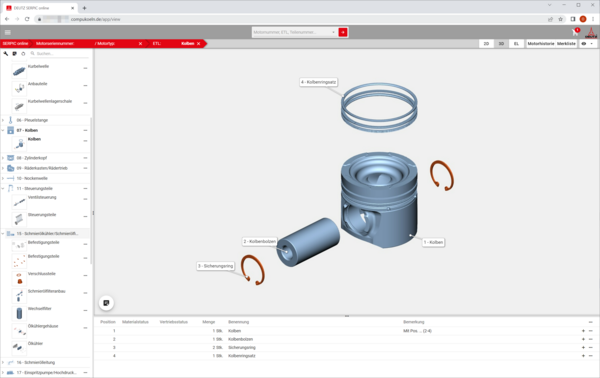This screenshot has height=378, width=600.
Task: Open the Kurbelwelle thumbnail
Action: [19, 71]
